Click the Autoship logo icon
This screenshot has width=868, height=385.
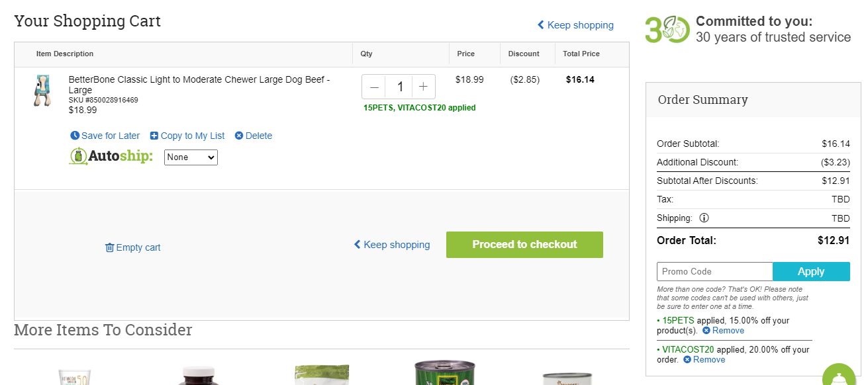click(78, 157)
